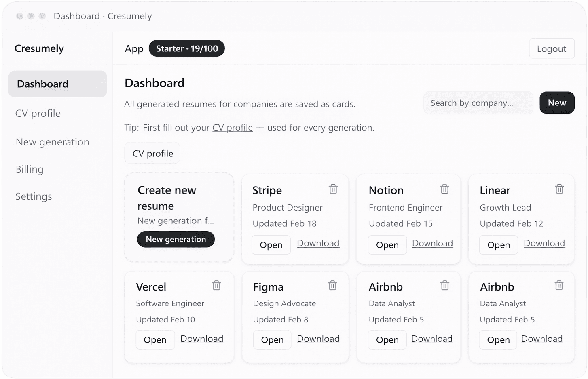Switch to Settings in the sidebar
Screen dimensions: 588x379
pos(34,196)
